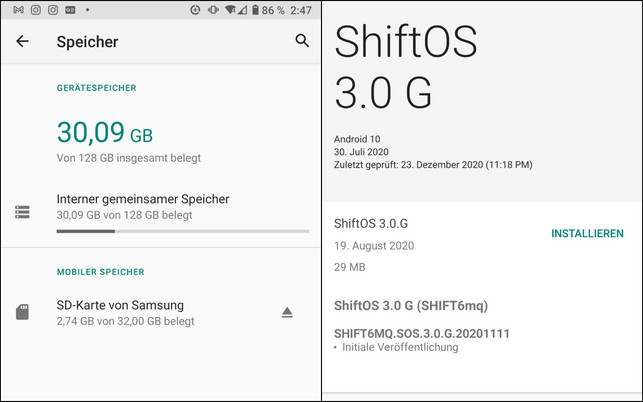Tap the Android 10 version line

coord(357,139)
